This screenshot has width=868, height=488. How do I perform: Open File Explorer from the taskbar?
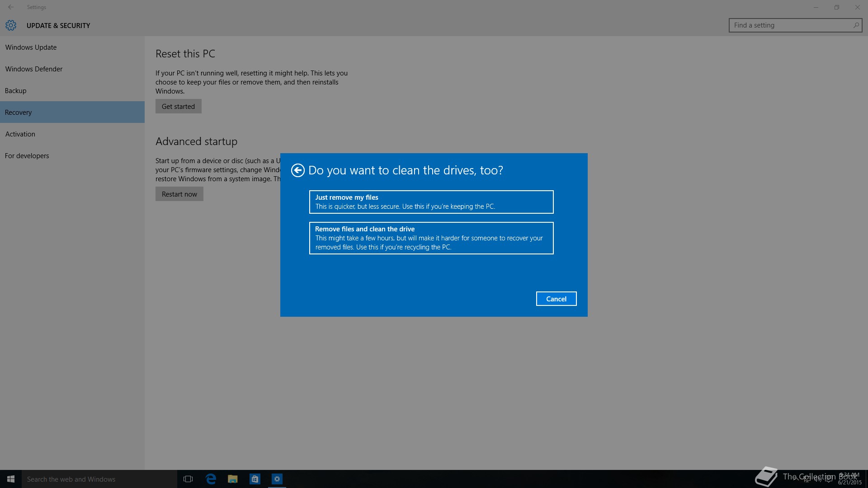click(233, 479)
